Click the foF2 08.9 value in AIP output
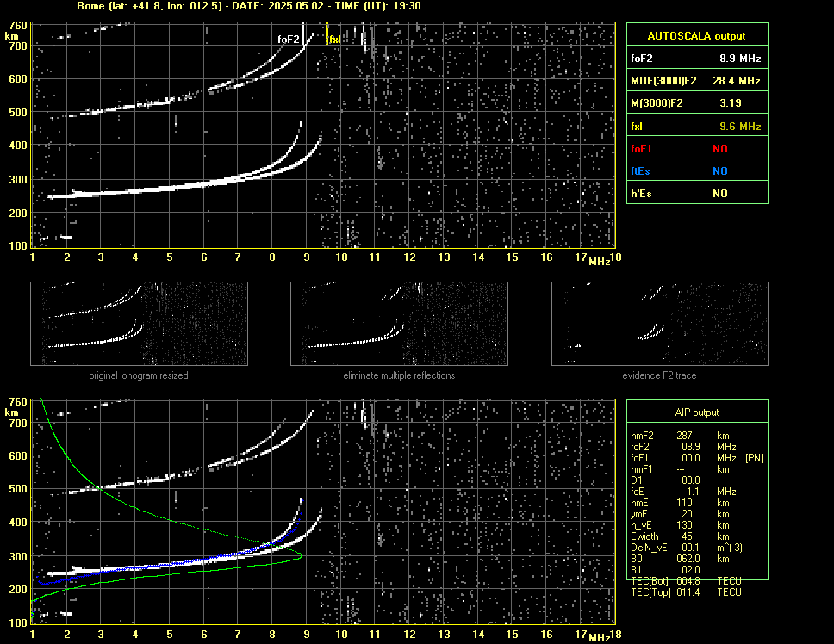Screen dimensions: 834x644 pyautogui.click(x=690, y=447)
